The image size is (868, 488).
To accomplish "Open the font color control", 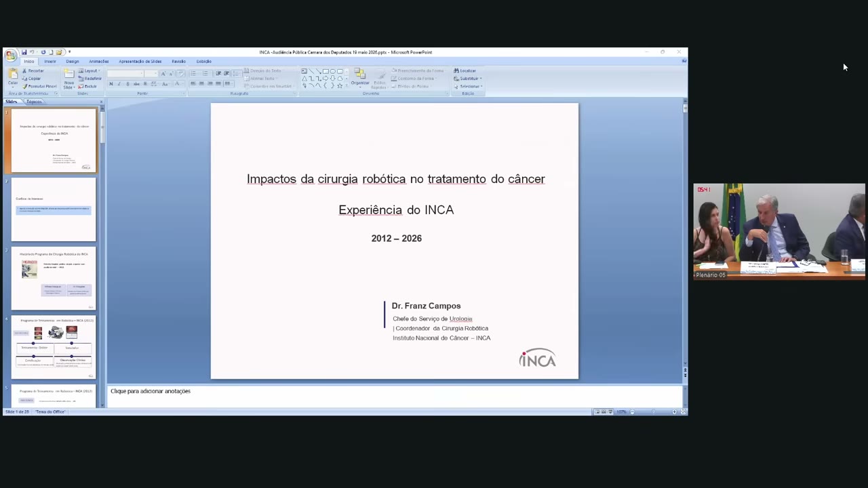I will 178,83.
